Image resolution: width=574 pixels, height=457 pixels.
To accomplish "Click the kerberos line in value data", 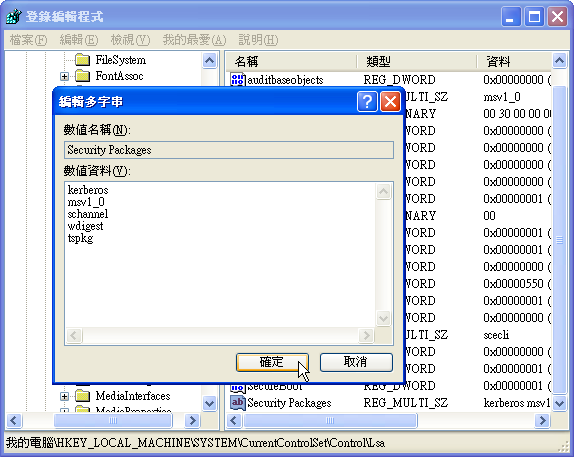I will (x=88, y=190).
